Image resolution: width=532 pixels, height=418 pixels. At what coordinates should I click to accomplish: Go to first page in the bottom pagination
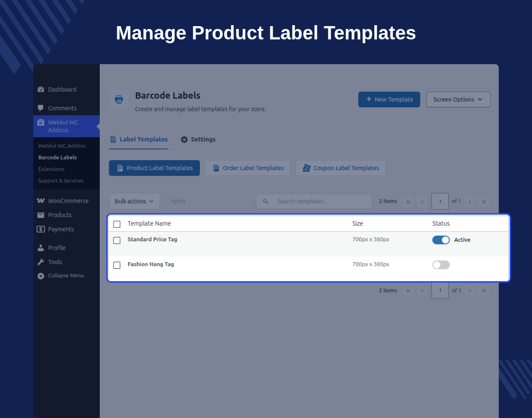[x=408, y=290]
